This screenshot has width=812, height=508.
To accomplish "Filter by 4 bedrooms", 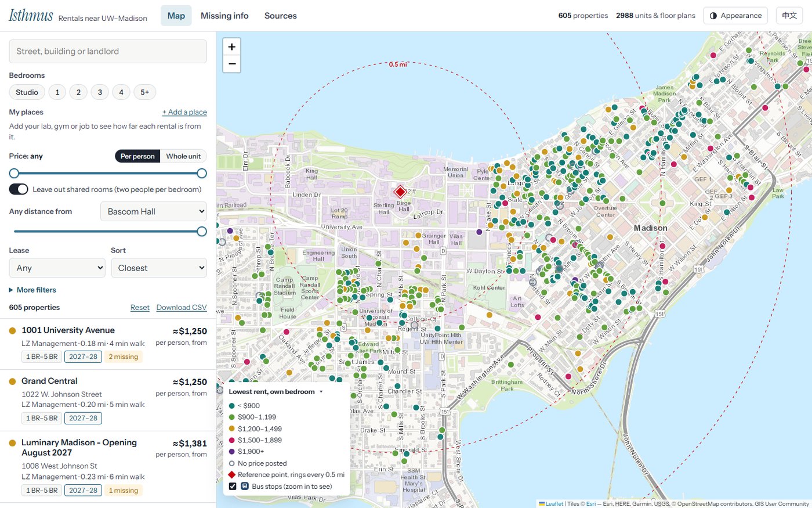I will 121,92.
